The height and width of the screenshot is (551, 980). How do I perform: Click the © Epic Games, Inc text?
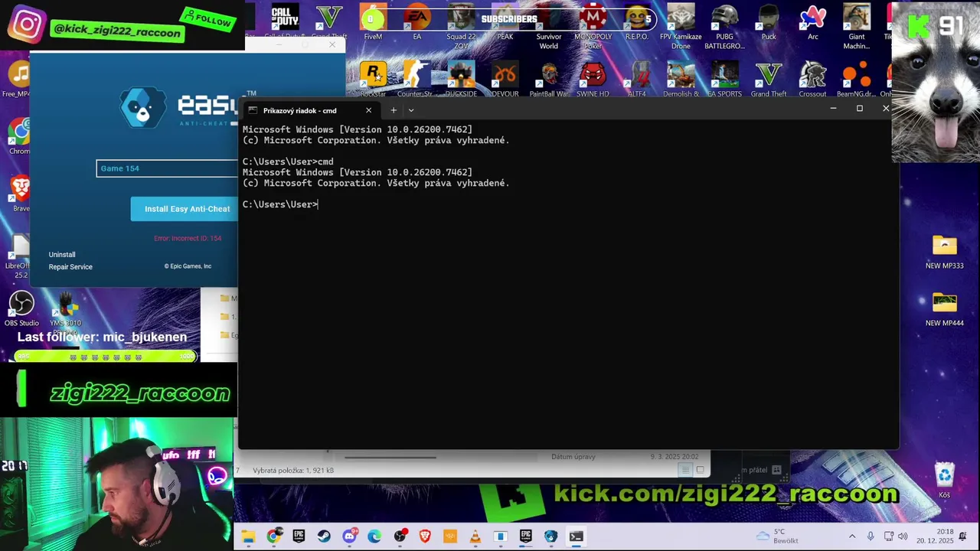[x=188, y=266]
